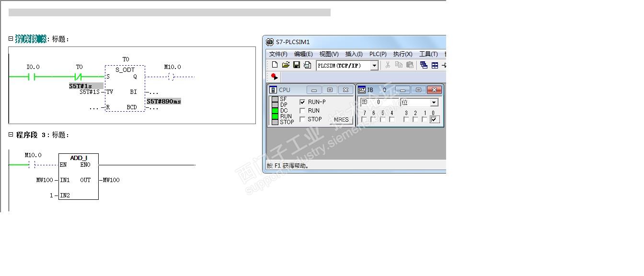Click the MW100 value at OUT

111,180
